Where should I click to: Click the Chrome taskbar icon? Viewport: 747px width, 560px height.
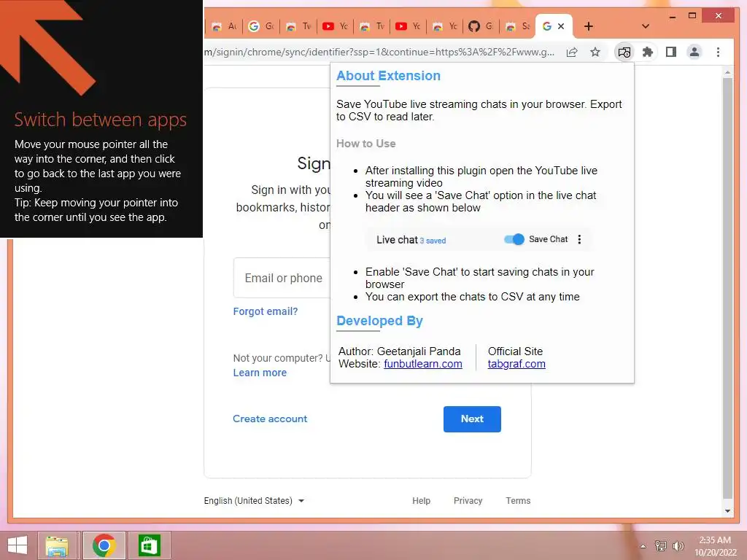pyautogui.click(x=104, y=545)
